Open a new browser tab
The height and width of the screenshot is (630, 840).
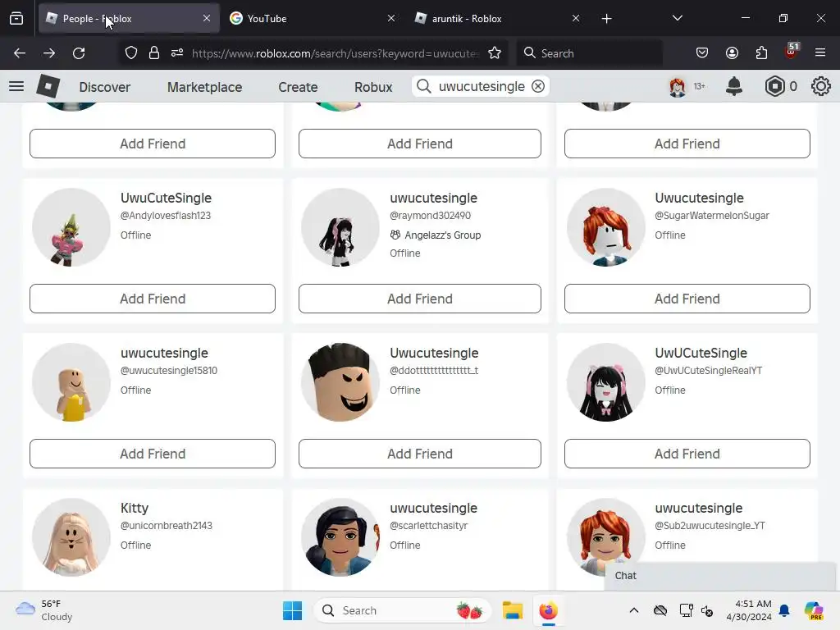606,19
